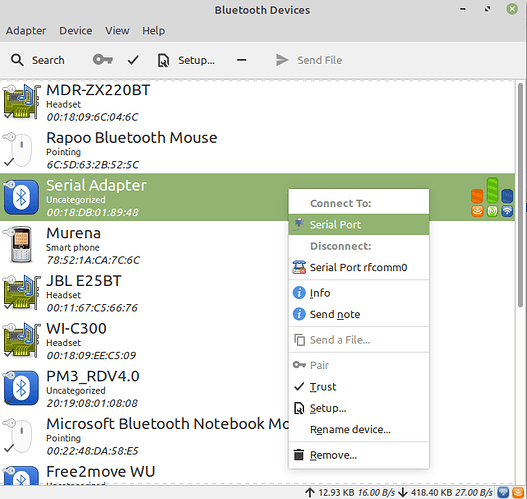Choose Send note from context menu
This screenshot has height=499, width=527.
[359, 315]
